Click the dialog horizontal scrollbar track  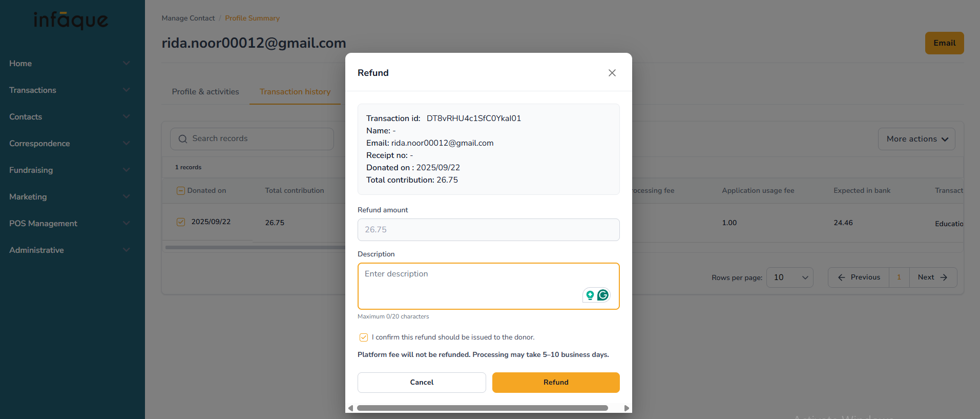tap(483, 408)
